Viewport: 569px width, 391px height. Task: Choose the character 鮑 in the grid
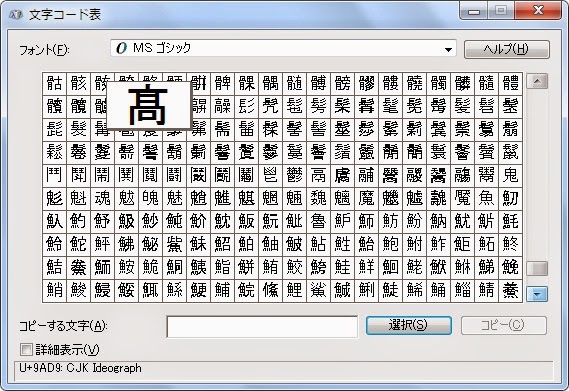(390, 244)
